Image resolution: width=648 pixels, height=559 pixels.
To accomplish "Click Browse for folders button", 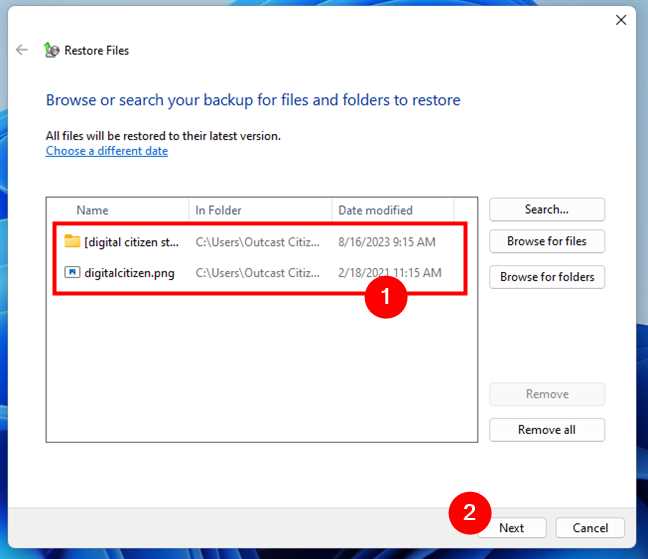I will point(547,277).
